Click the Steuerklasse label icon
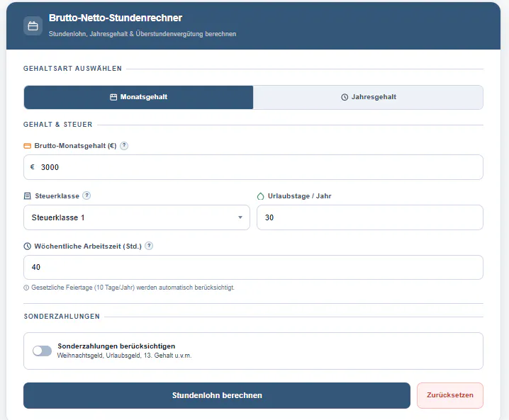 (x=28, y=196)
